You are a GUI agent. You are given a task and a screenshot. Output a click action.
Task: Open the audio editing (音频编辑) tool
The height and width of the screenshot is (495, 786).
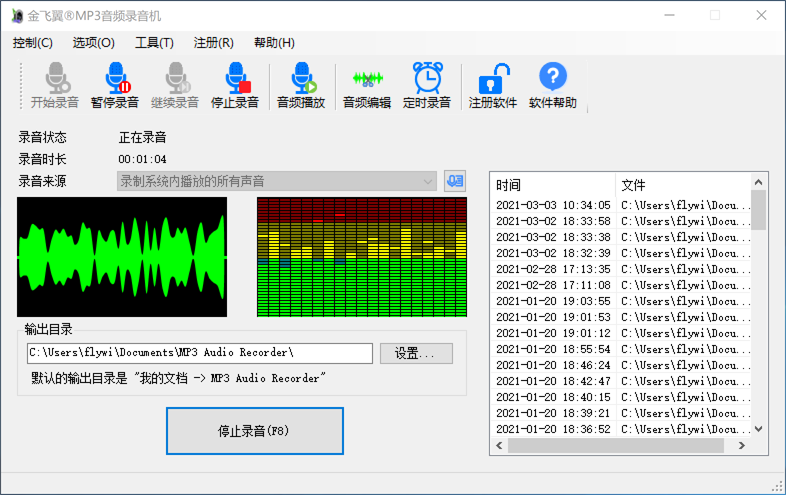[x=367, y=85]
